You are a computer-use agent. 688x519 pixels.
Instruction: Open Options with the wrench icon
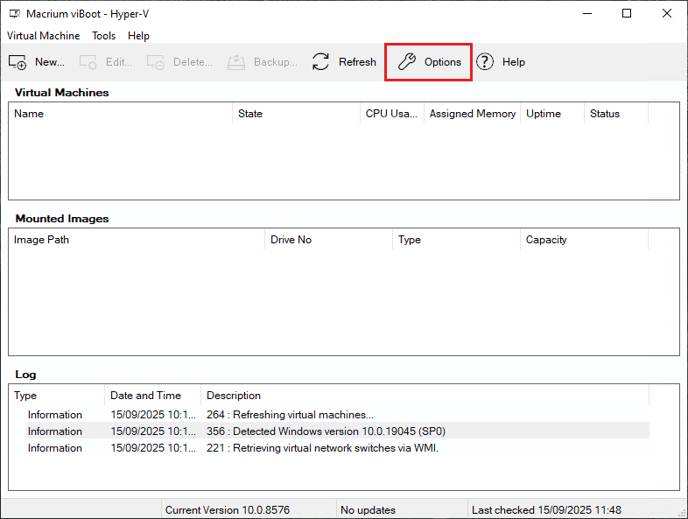(x=407, y=62)
